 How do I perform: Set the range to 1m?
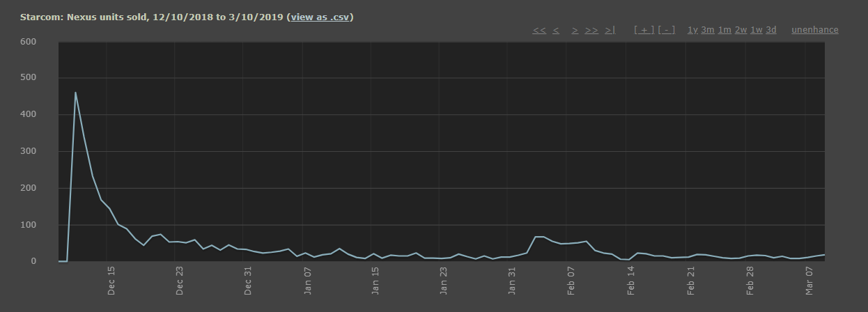724,30
